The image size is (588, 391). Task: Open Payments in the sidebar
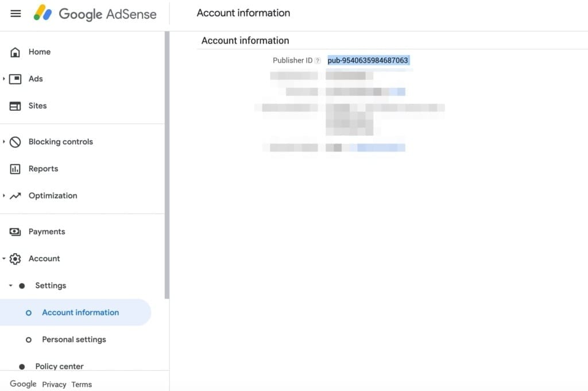coord(47,232)
